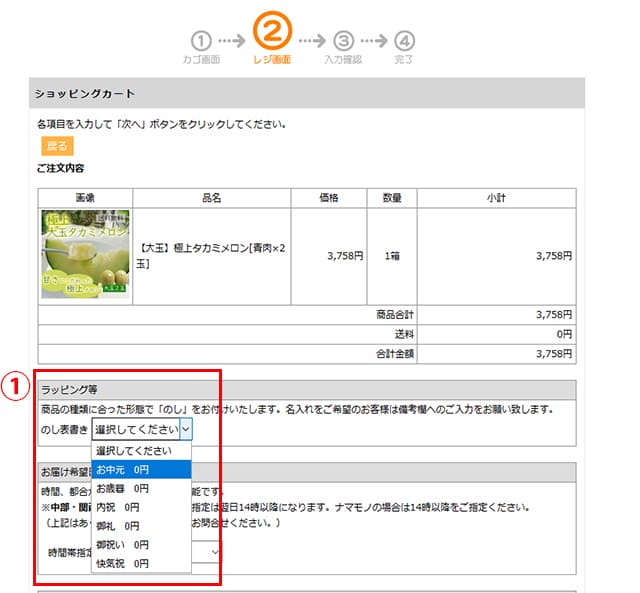Click the step 3 入力確認 circle icon
640x593 pixels.
[x=344, y=41]
